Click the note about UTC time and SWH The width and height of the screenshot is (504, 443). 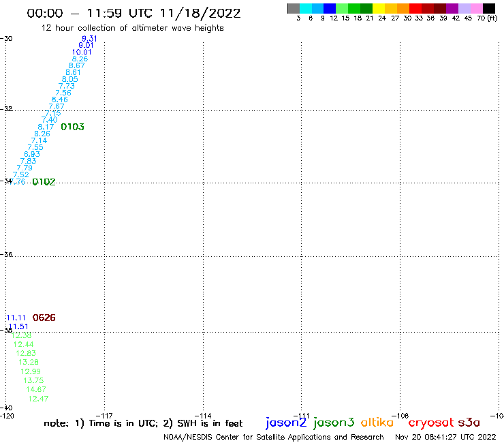click(143, 423)
